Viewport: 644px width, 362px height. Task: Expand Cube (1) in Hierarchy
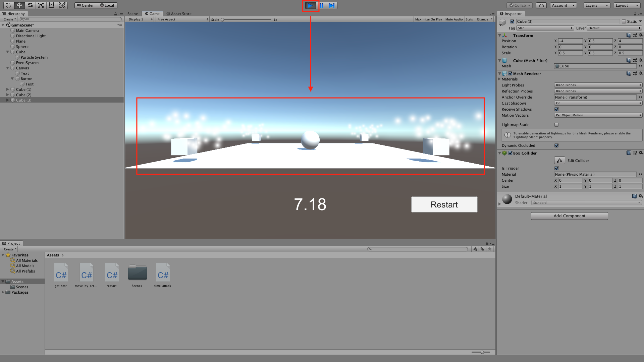7,89
